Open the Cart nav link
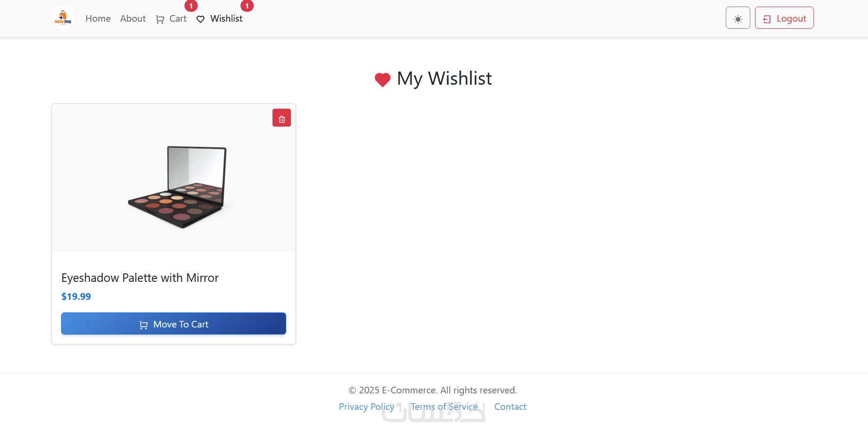Viewport: 868px width, 431px height. [171, 19]
